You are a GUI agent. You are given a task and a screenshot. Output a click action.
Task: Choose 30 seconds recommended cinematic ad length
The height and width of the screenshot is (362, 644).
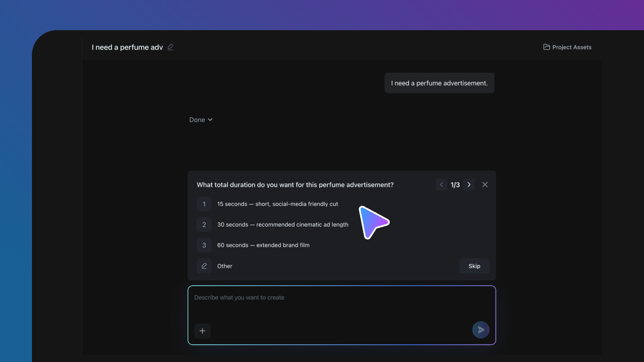click(x=283, y=224)
